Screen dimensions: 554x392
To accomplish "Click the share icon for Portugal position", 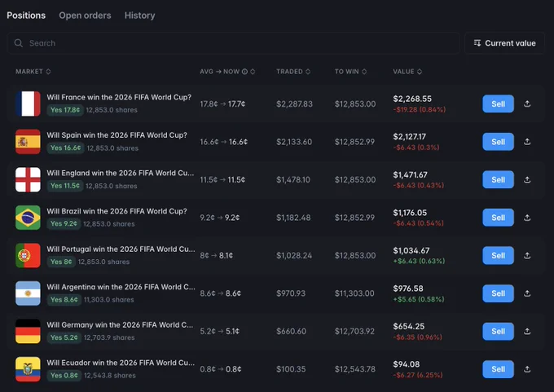I will coord(527,255).
